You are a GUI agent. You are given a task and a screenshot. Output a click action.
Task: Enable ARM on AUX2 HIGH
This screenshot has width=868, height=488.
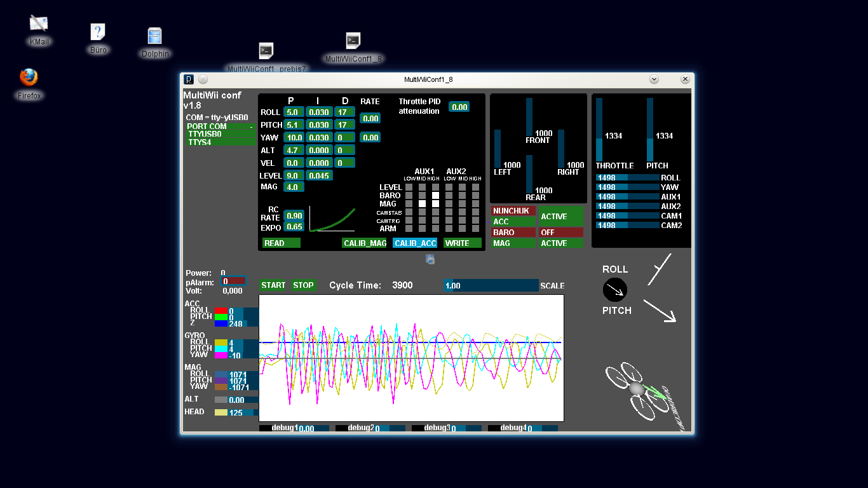(475, 229)
